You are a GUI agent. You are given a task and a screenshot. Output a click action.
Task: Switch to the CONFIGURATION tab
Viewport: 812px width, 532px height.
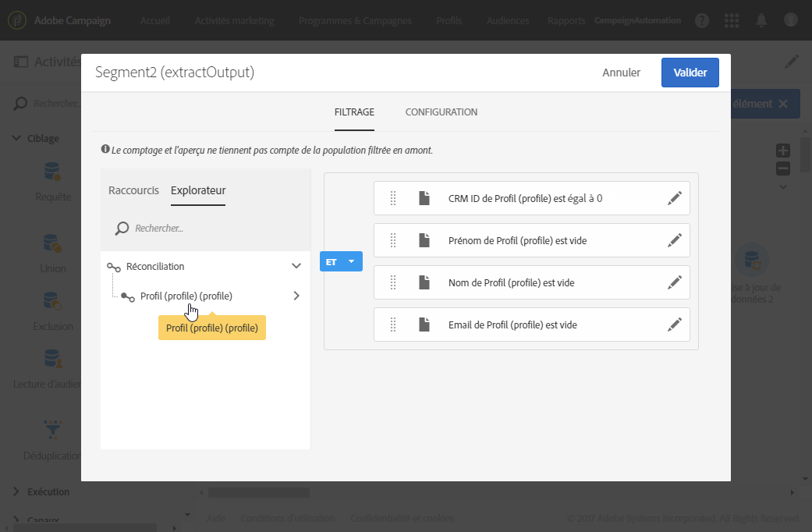[x=441, y=112]
